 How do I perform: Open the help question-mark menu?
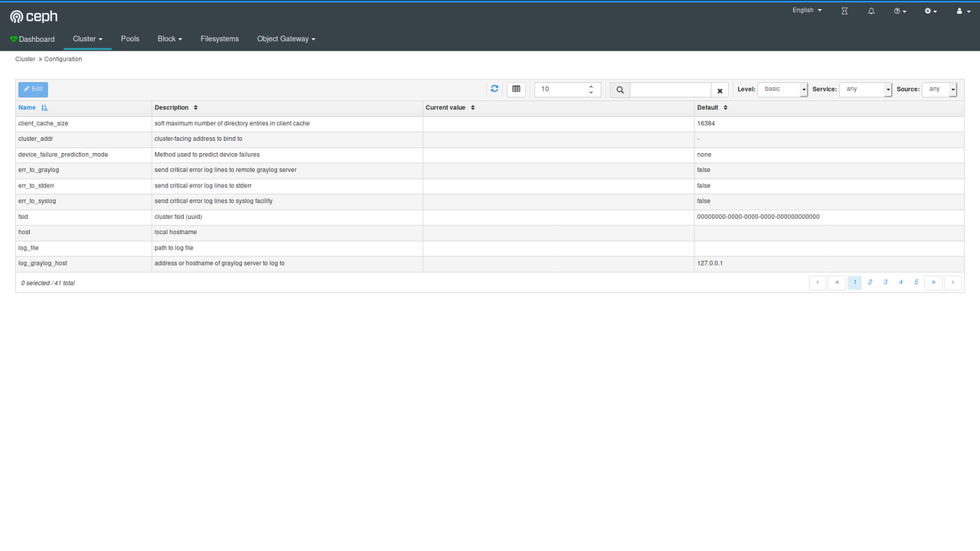click(900, 11)
